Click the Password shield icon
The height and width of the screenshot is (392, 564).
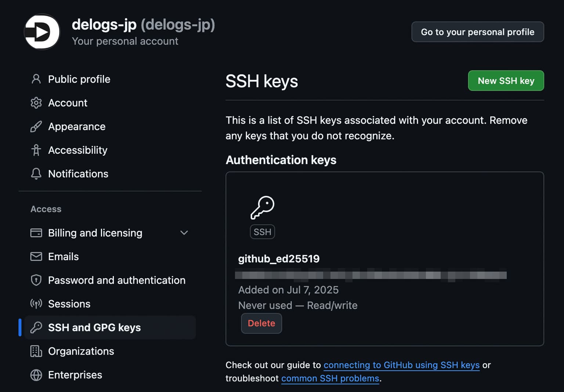[36, 280]
